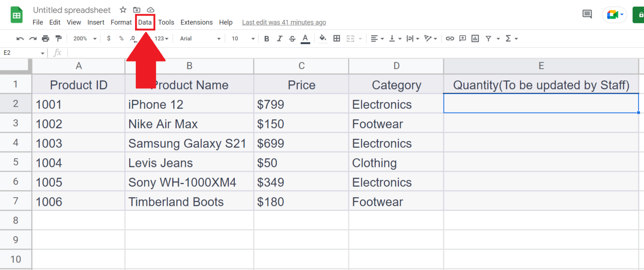
Task: Select the '$349' price cell
Action: pyautogui.click(x=301, y=182)
